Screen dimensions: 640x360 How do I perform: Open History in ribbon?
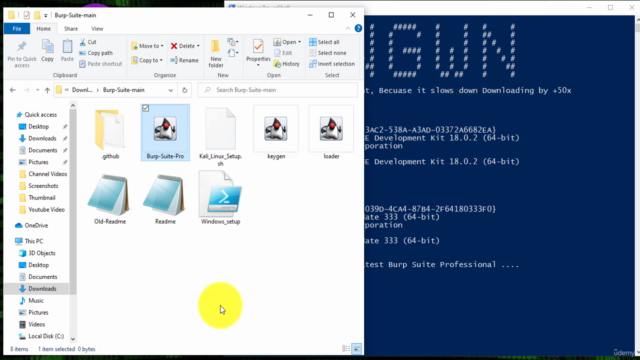coord(287,64)
